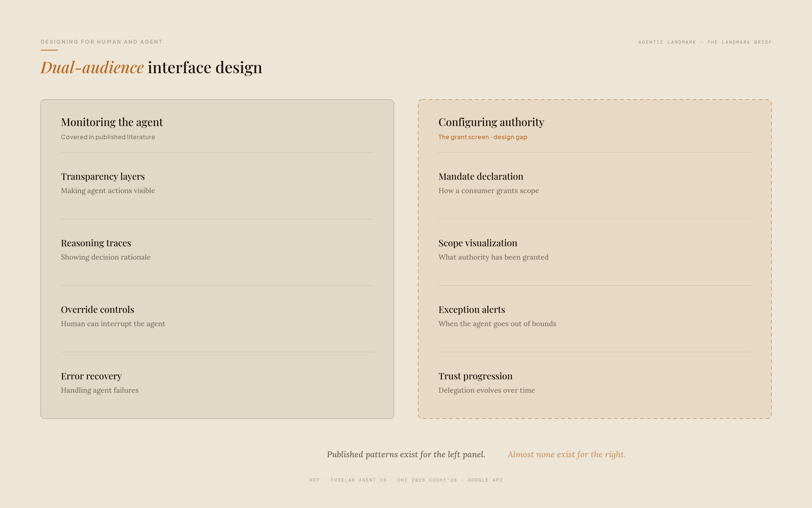Select 'Human can interrupt the agent' text
Viewport: 812px width, 508px height.
[x=113, y=324]
